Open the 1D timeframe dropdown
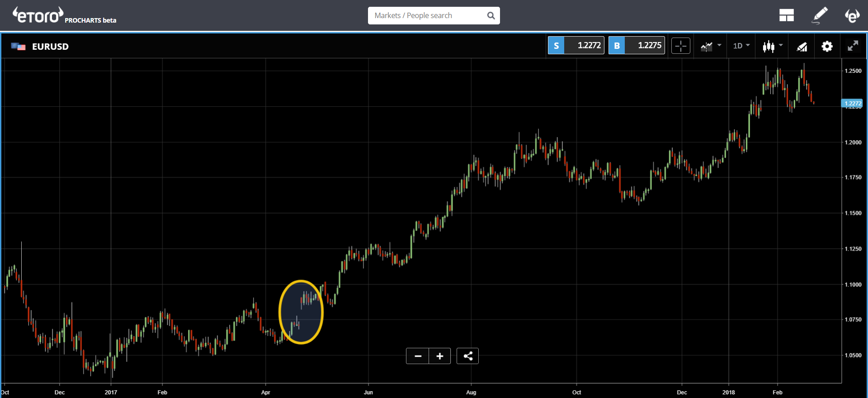 pyautogui.click(x=741, y=46)
